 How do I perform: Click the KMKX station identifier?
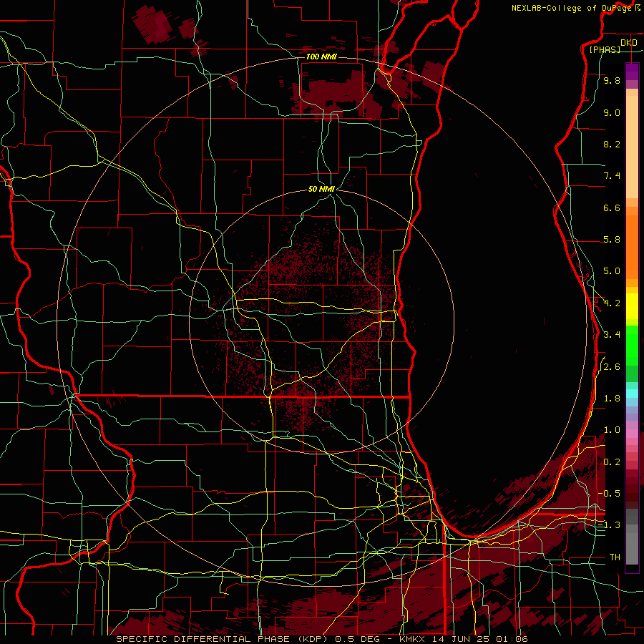coord(414,639)
